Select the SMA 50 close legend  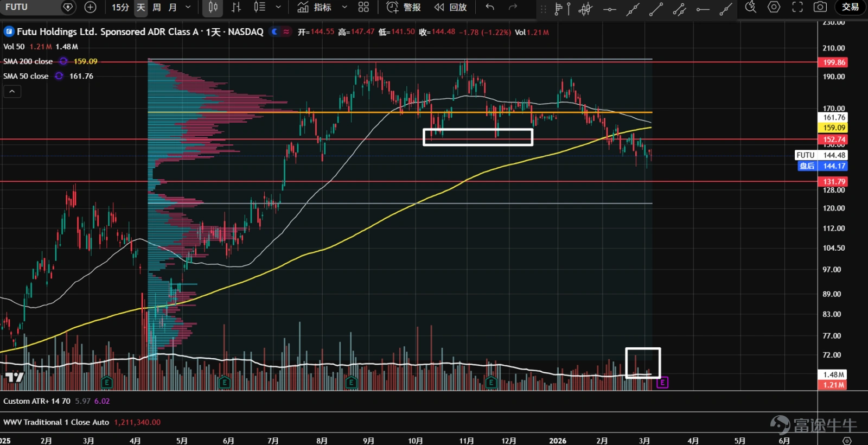26,76
